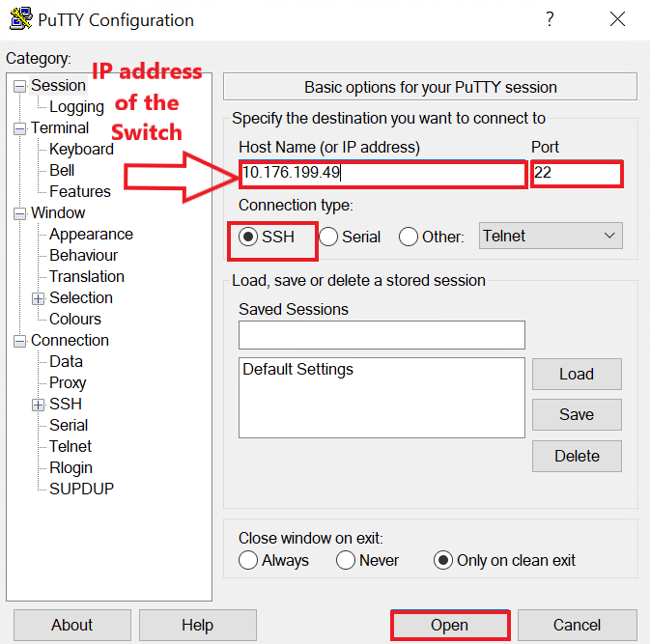Click the question mark help icon

(550, 19)
